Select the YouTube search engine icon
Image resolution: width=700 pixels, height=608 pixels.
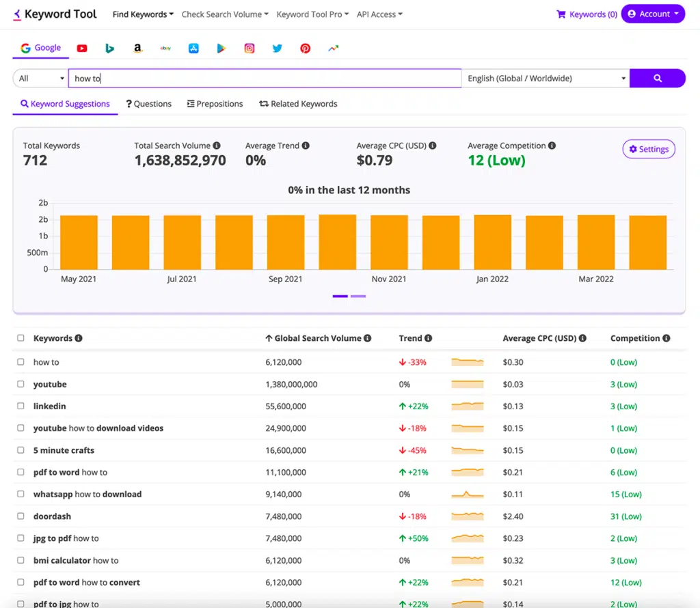pyautogui.click(x=81, y=48)
